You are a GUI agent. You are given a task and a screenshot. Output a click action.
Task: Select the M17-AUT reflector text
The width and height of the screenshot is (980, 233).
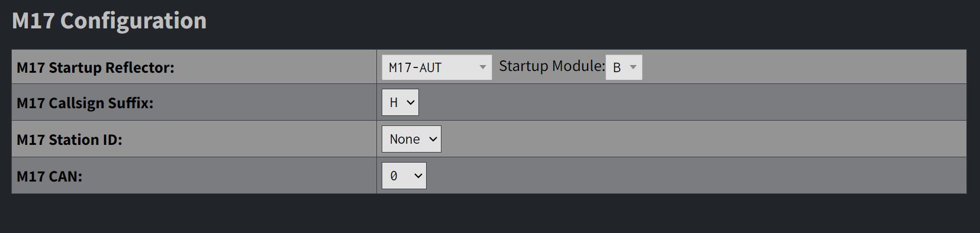(415, 67)
